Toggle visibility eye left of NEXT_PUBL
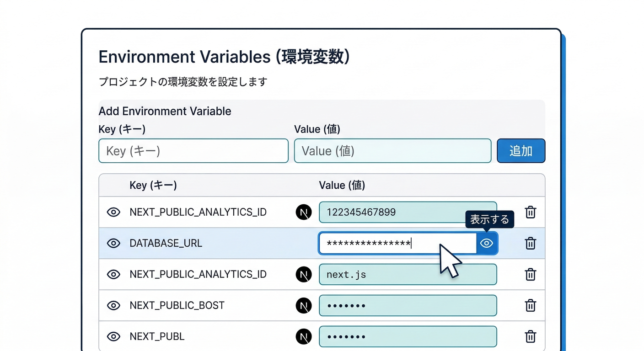This screenshot has height=351, width=644. tap(113, 336)
